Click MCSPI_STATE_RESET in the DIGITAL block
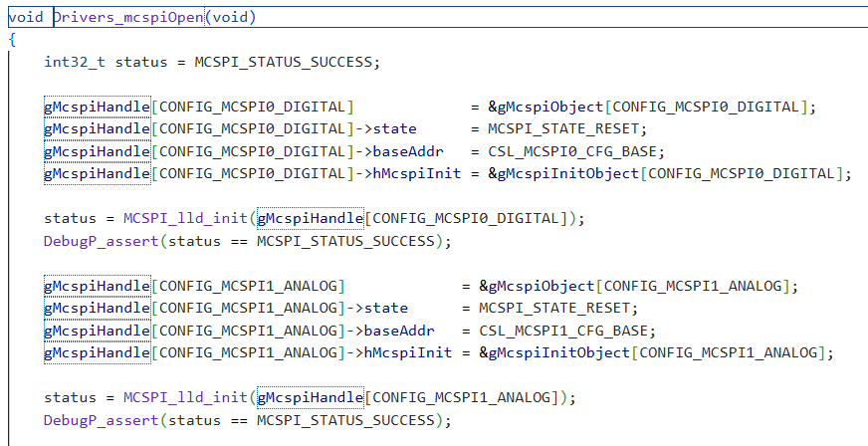This screenshot has width=868, height=446. 563,128
